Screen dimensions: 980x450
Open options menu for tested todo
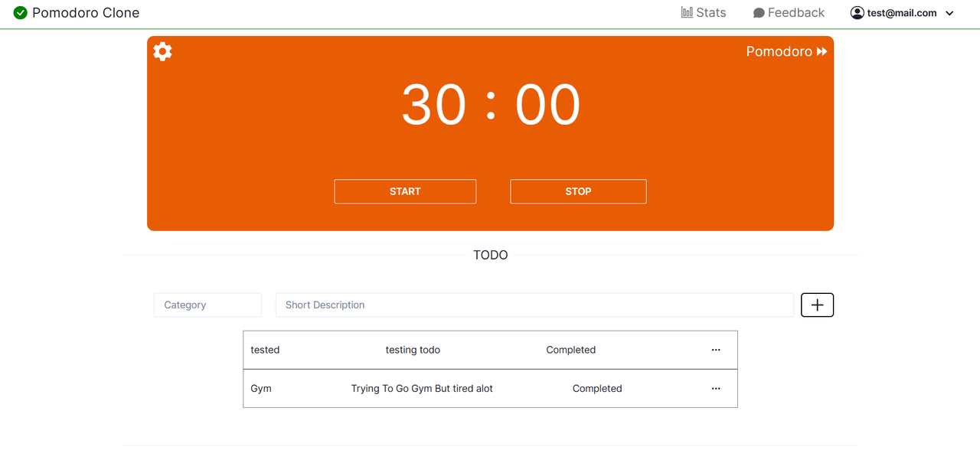coord(716,350)
